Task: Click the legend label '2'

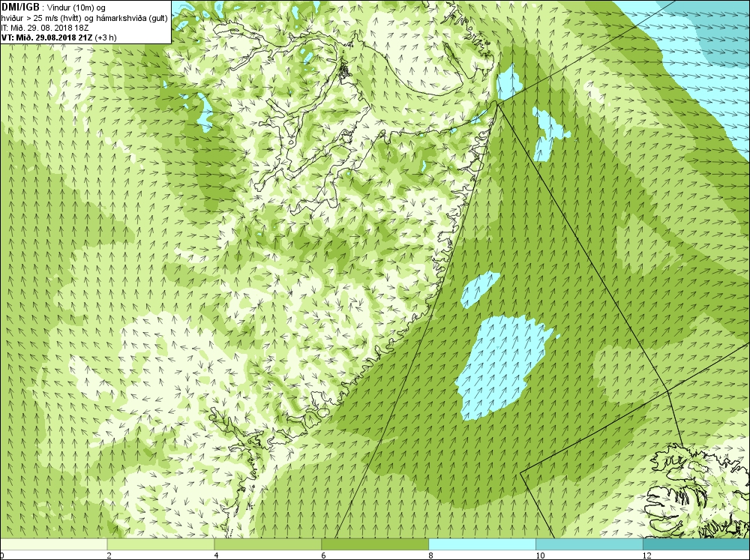Action: [x=109, y=556]
